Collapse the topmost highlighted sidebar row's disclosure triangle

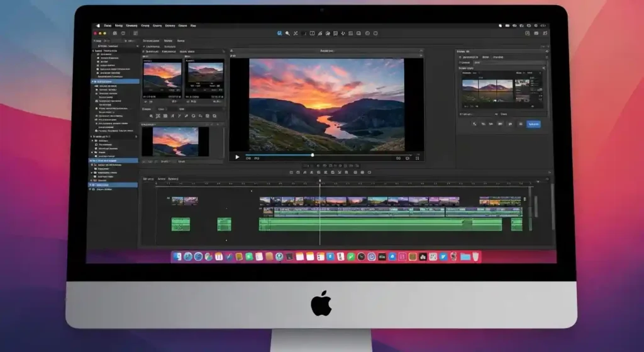click(92, 81)
